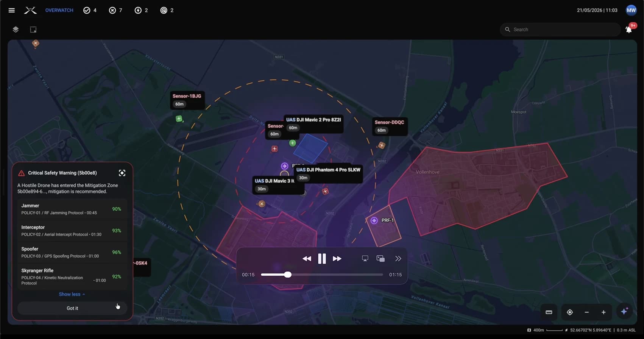
Task: Click the 21/05/2026 date and time
Action: coord(597,10)
